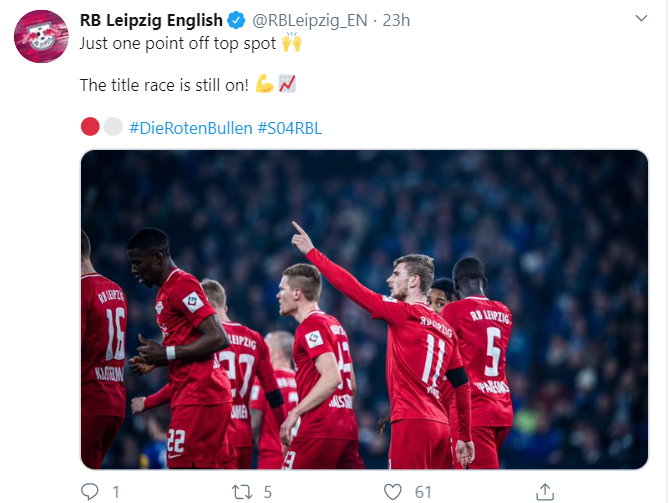
Task: Click the white circle emoji
Action: tap(113, 127)
